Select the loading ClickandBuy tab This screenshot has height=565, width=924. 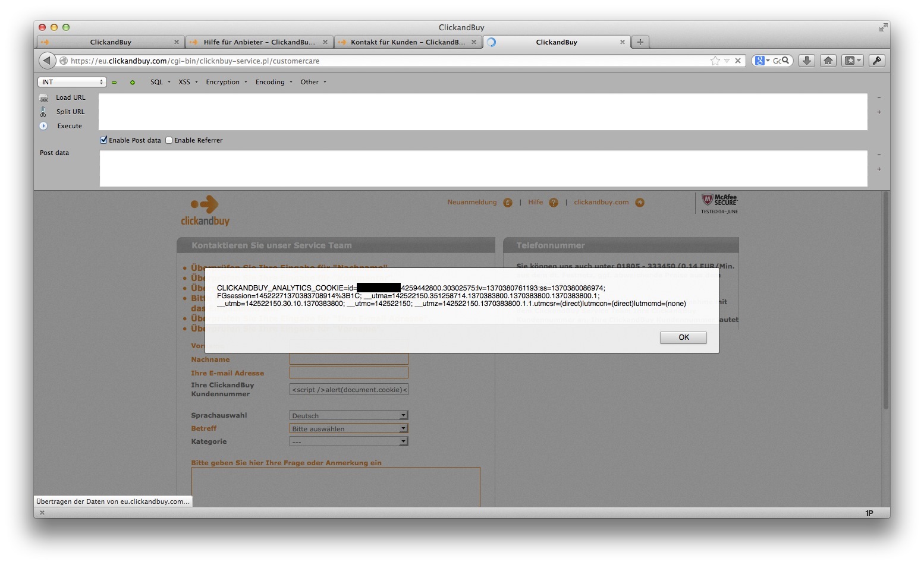(557, 42)
